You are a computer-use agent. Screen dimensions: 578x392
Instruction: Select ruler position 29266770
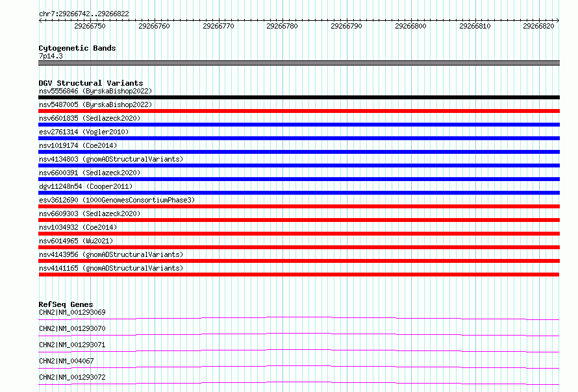(x=218, y=26)
